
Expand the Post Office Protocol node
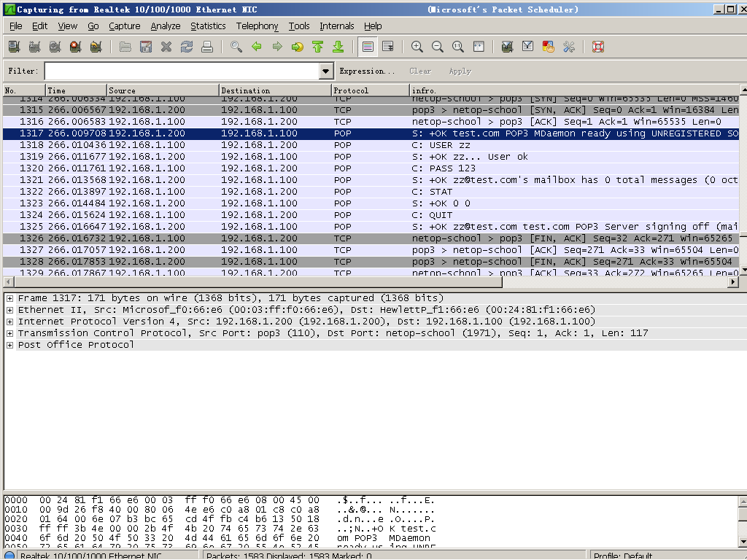pos(10,345)
